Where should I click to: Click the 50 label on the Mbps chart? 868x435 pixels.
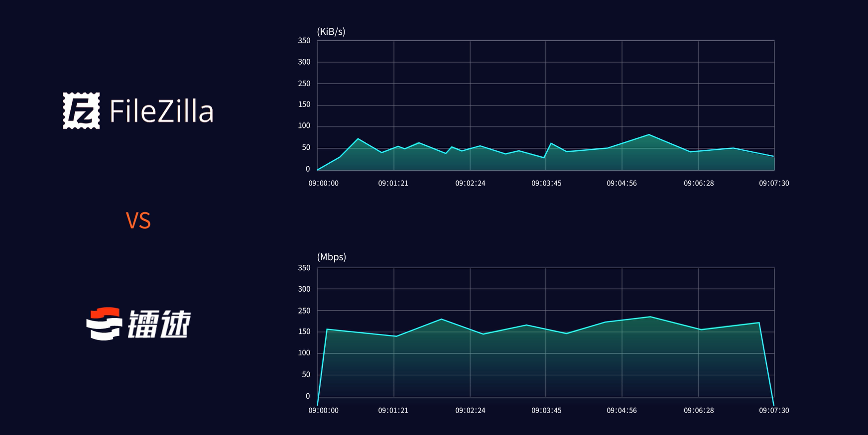tap(306, 375)
